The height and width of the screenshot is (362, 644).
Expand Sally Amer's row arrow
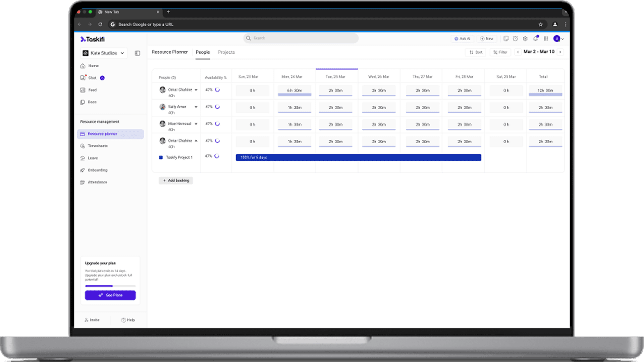pos(196,107)
